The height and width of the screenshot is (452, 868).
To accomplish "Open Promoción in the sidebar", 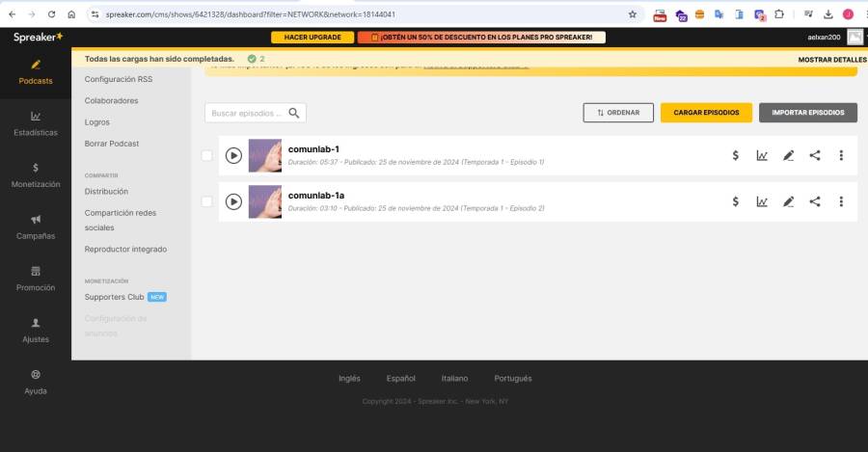I will point(36,279).
